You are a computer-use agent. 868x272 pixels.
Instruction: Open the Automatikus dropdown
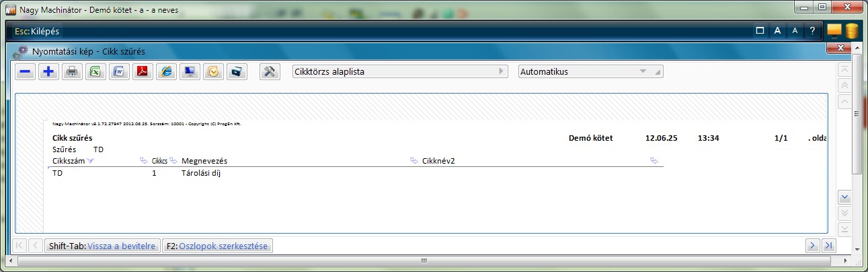click(591, 71)
